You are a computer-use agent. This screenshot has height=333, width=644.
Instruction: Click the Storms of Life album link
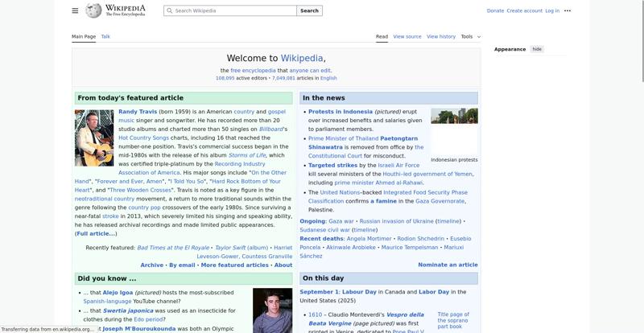pyautogui.click(x=247, y=155)
